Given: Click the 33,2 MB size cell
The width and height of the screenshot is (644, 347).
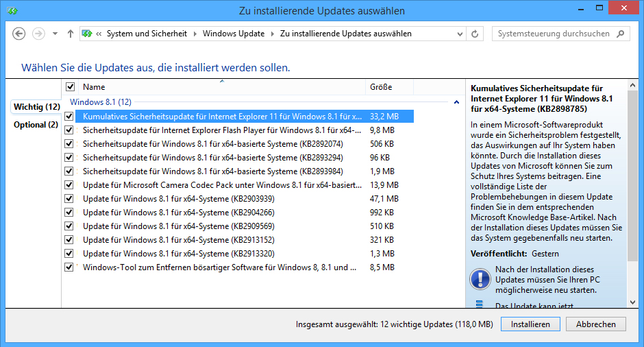Looking at the screenshot, I should coord(384,117).
